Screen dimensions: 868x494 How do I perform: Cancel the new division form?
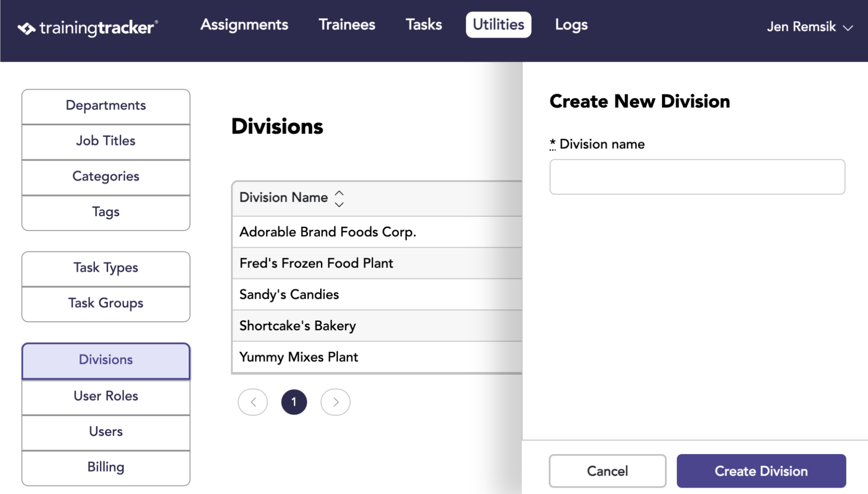pyautogui.click(x=607, y=471)
